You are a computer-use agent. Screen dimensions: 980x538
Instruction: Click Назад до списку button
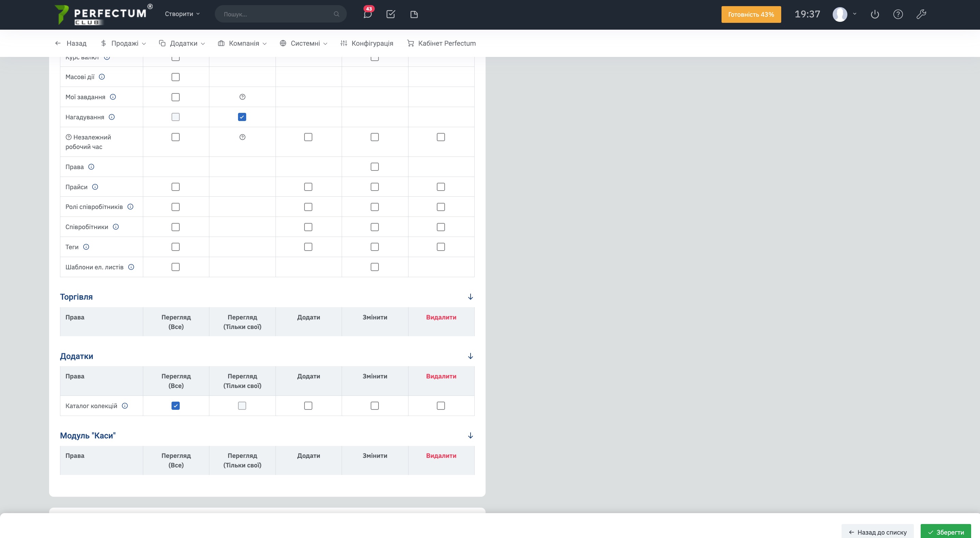click(x=877, y=532)
